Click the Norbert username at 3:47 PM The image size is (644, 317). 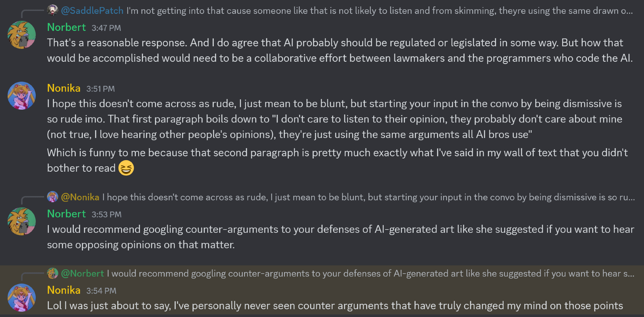66,27
